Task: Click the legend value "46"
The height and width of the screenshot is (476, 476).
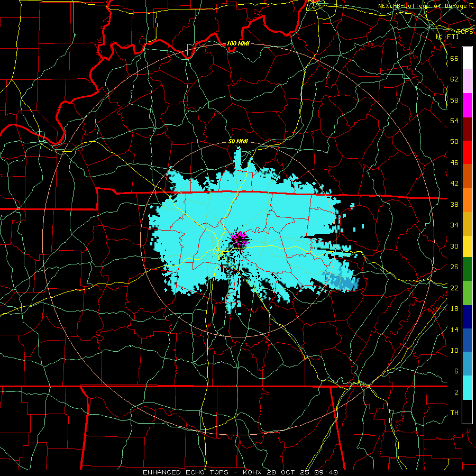Action: click(454, 163)
